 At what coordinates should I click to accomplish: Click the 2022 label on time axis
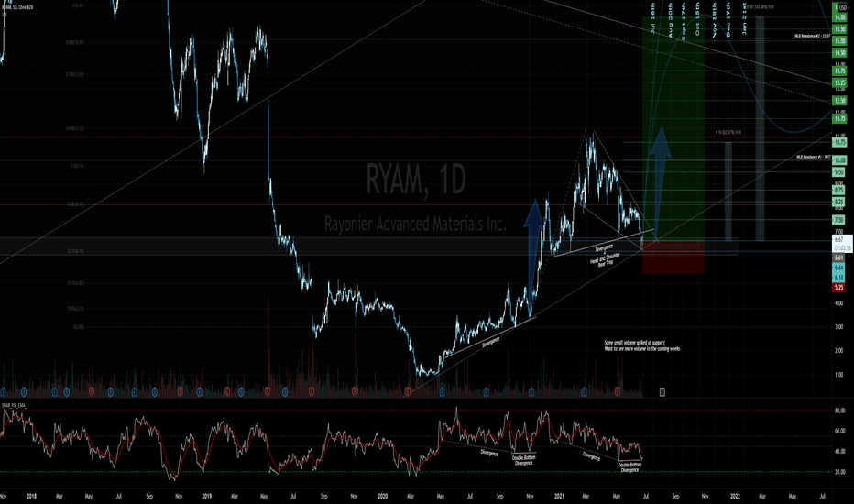click(735, 497)
